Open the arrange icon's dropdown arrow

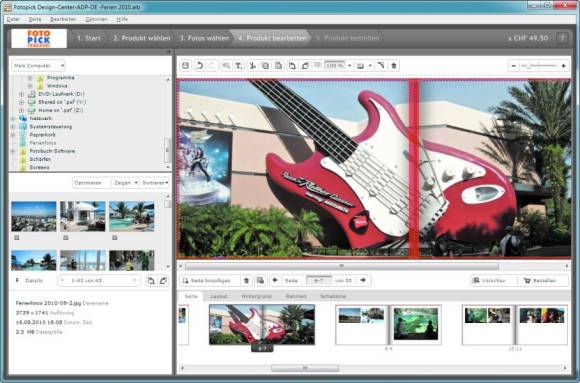(x=370, y=66)
